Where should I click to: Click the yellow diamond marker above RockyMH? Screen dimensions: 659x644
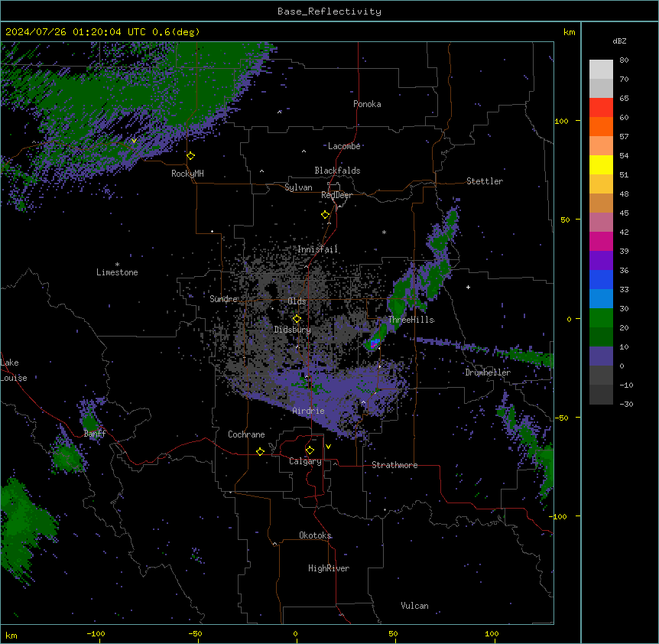click(x=191, y=156)
